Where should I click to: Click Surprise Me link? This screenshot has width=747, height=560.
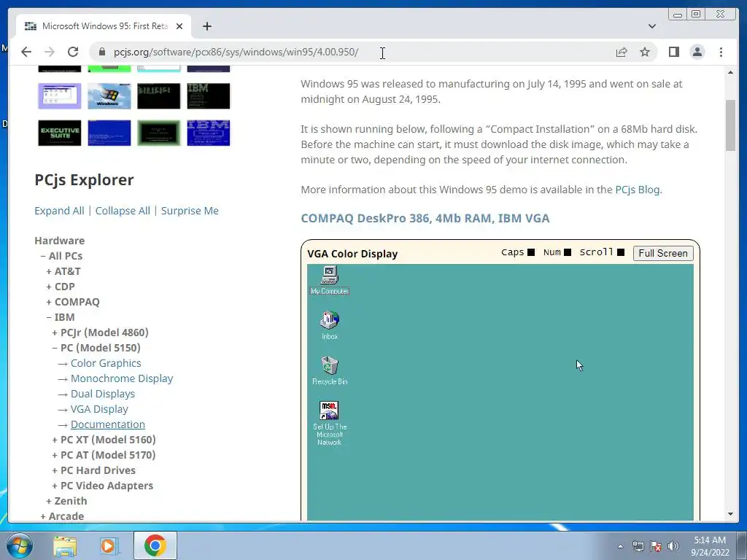coord(190,211)
